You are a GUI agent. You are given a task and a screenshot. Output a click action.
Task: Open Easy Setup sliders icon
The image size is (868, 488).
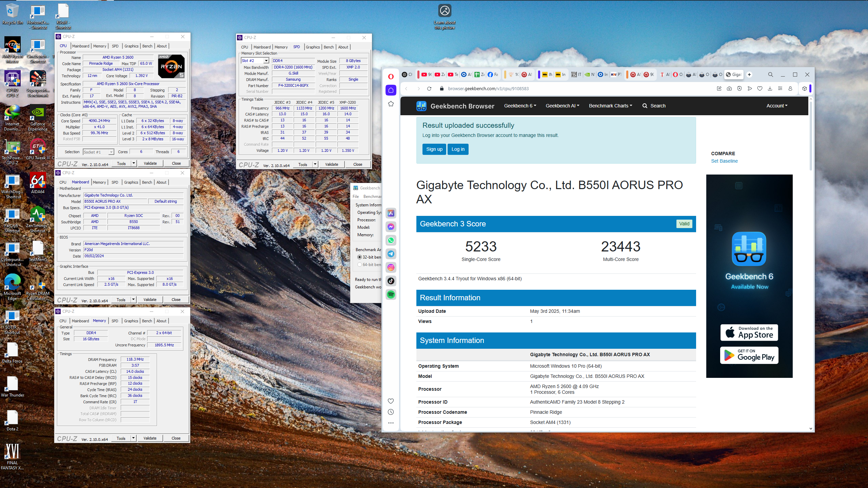[780, 89]
